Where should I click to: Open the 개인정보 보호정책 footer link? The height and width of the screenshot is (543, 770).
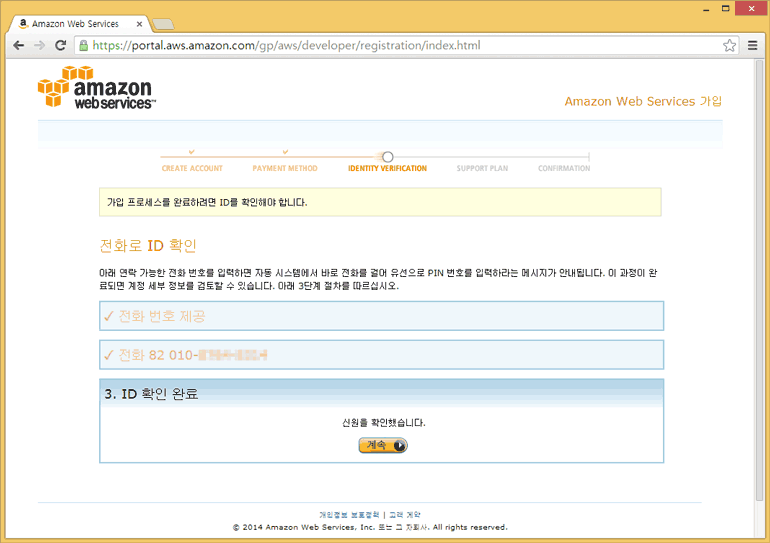pos(349,514)
